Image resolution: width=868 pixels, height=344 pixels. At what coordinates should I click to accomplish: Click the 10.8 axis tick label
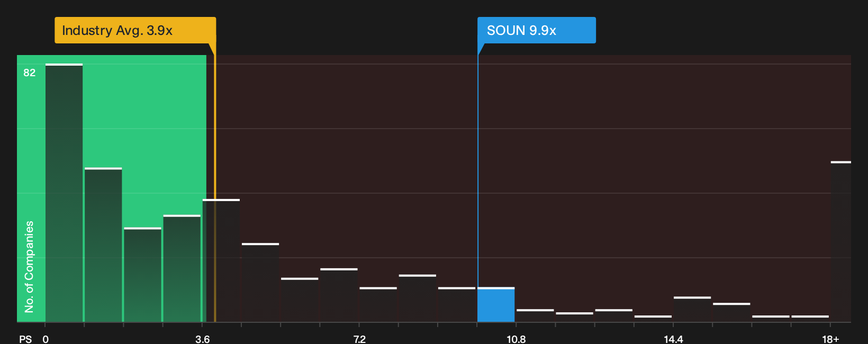tap(516, 339)
